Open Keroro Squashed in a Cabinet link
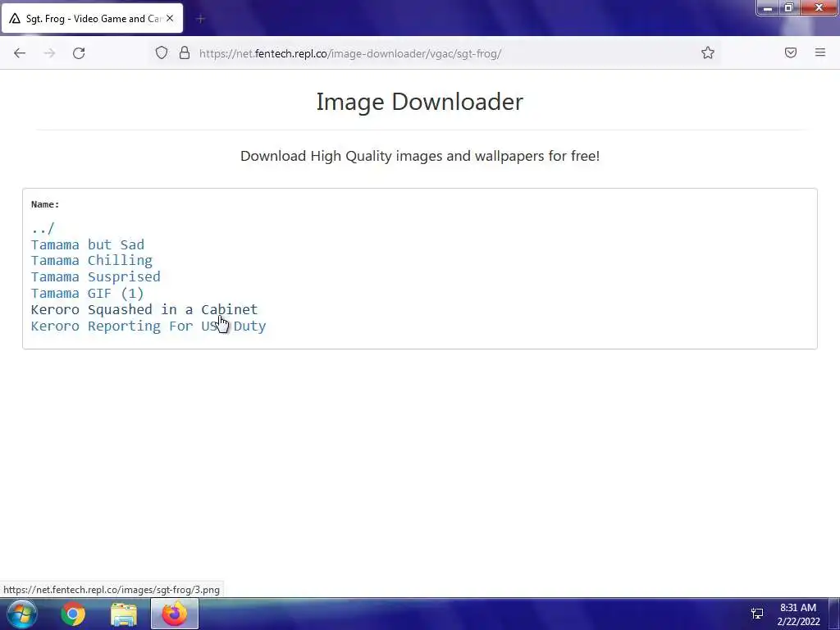This screenshot has width=840, height=630. [144, 309]
